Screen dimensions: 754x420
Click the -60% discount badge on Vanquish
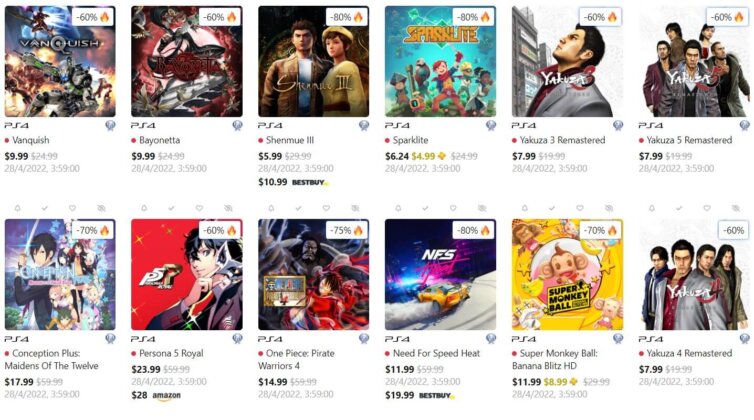[93, 17]
